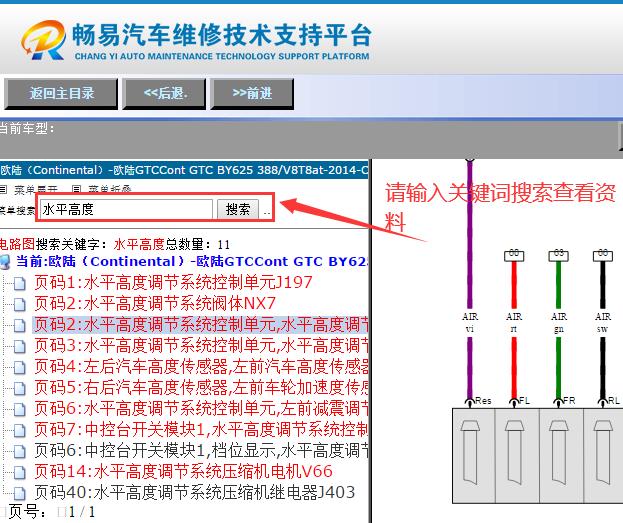Go back with the <<后退 button
This screenshot has width=623, height=523.
164,94
